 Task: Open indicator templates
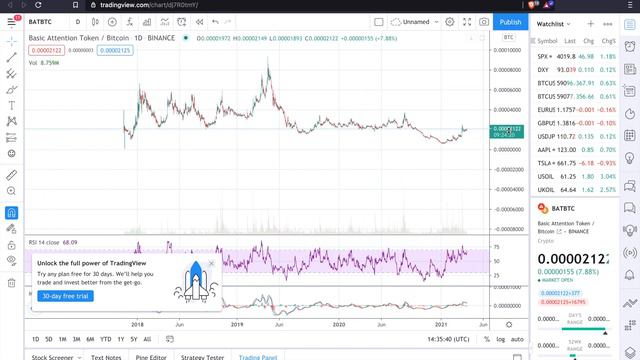[x=164, y=22]
